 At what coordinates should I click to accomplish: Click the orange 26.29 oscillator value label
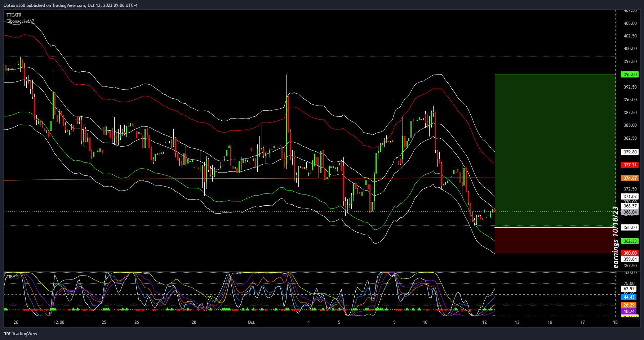point(629,305)
